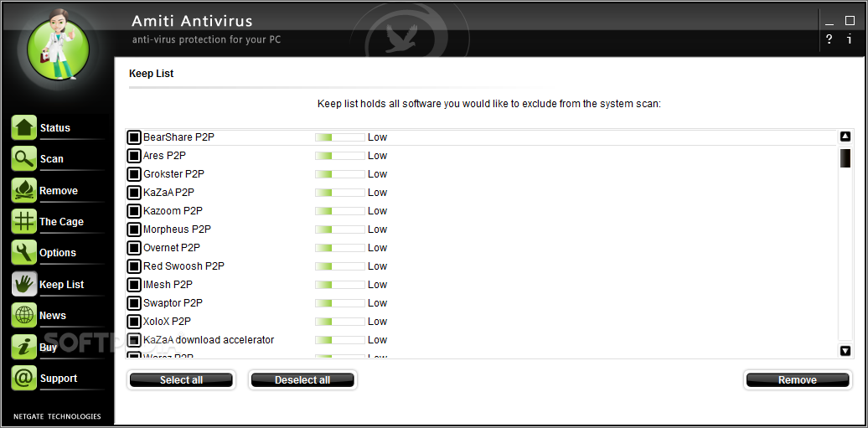The width and height of the screenshot is (868, 428).
Task: Tick the BearShare P2P checkbox
Action: click(x=134, y=137)
